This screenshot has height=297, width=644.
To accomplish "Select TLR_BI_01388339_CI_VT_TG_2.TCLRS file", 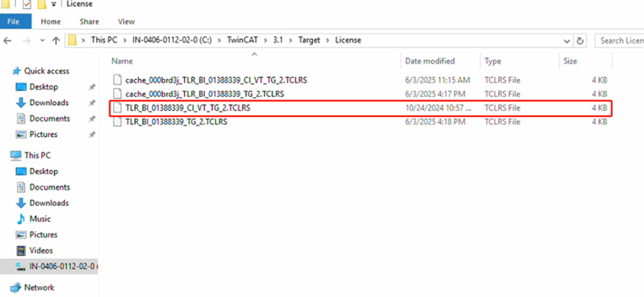I will click(x=188, y=108).
